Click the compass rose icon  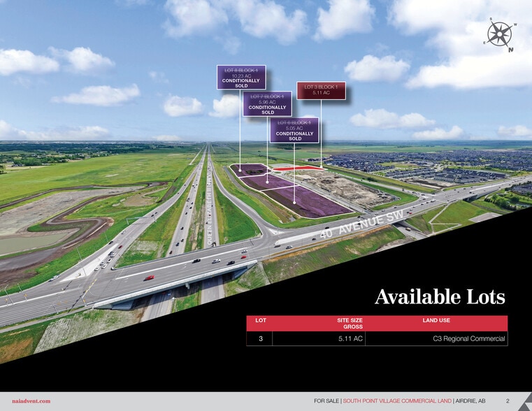click(x=499, y=34)
